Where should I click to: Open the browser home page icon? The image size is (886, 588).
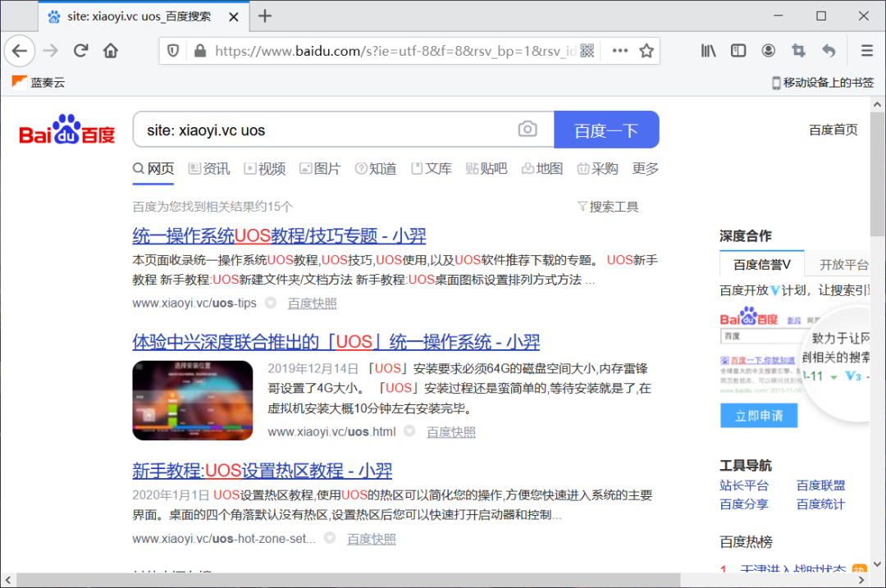[111, 50]
